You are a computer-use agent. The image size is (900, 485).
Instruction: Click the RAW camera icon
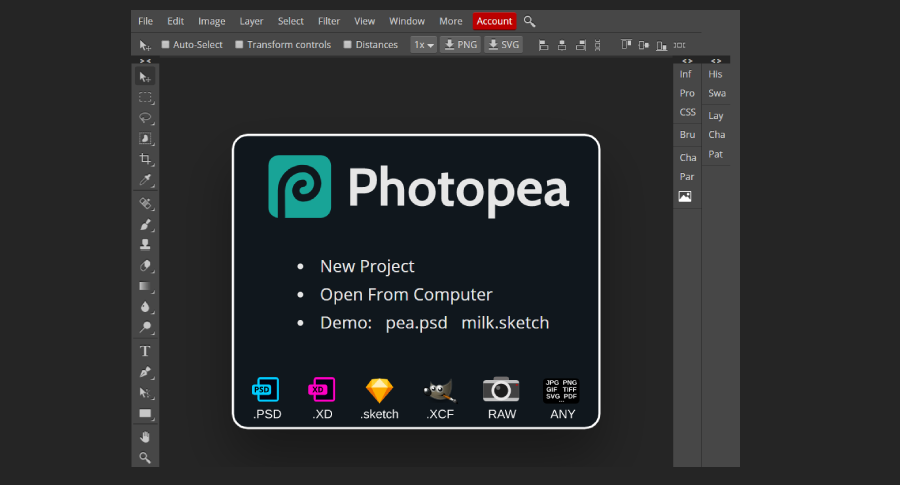click(x=501, y=390)
